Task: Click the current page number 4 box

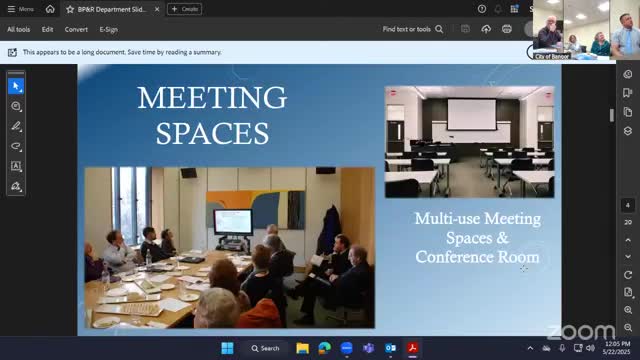Action: tap(628, 205)
